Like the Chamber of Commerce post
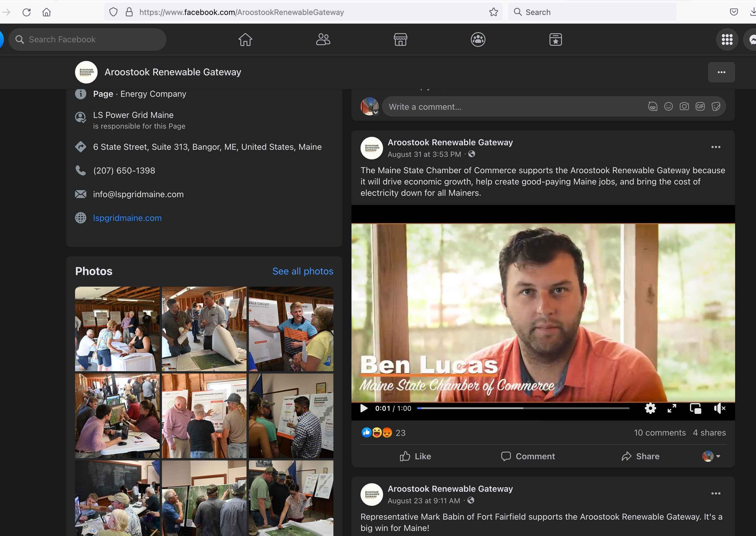 (415, 456)
